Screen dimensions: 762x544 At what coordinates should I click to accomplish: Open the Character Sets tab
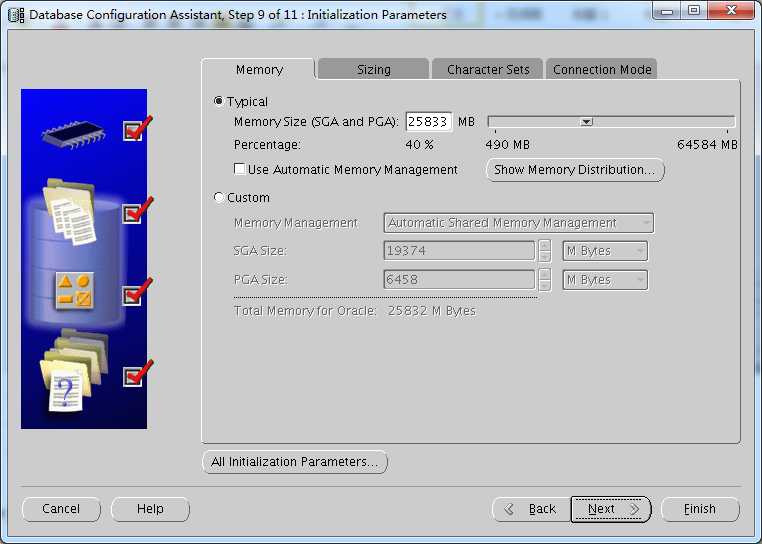click(488, 70)
